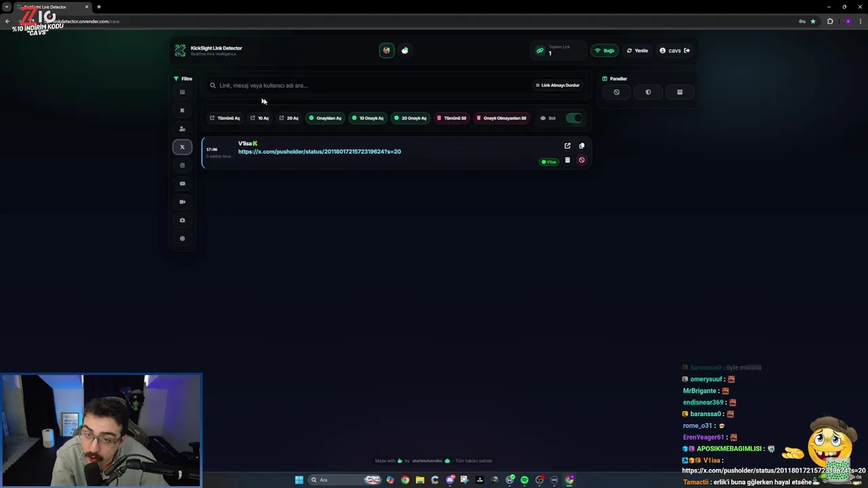Block user V1isa with red ban icon
This screenshot has height=488, width=868.
tap(581, 161)
